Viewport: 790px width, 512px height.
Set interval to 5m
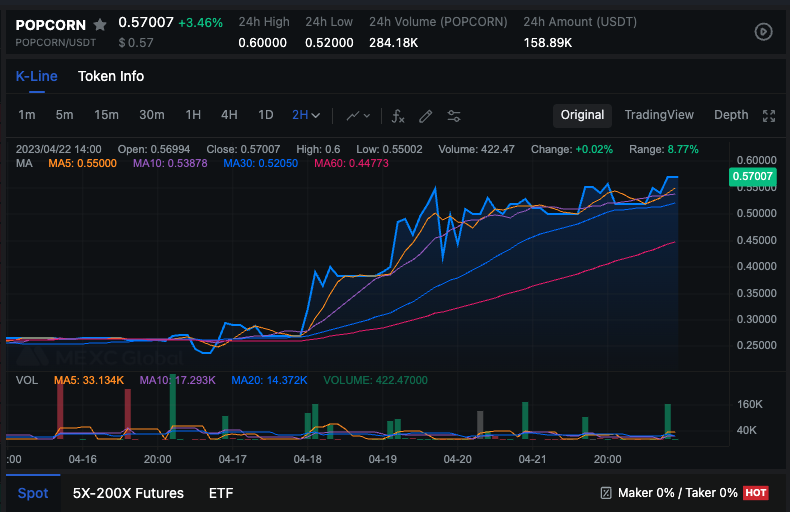point(64,115)
